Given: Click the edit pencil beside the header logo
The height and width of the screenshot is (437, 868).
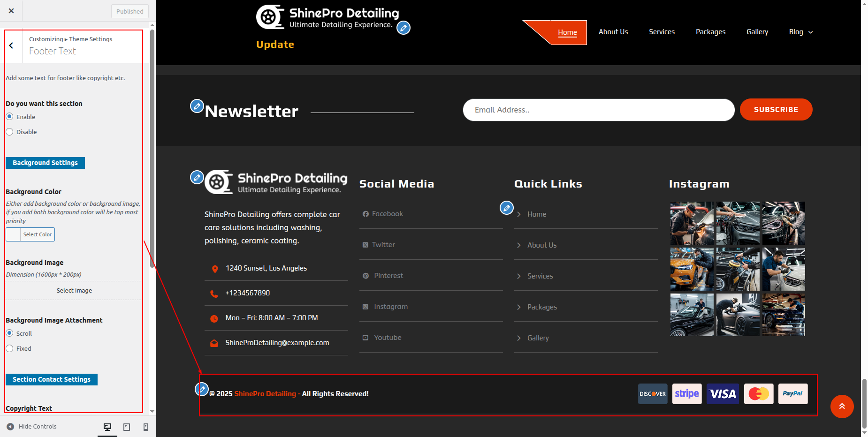Looking at the screenshot, I should pyautogui.click(x=403, y=28).
